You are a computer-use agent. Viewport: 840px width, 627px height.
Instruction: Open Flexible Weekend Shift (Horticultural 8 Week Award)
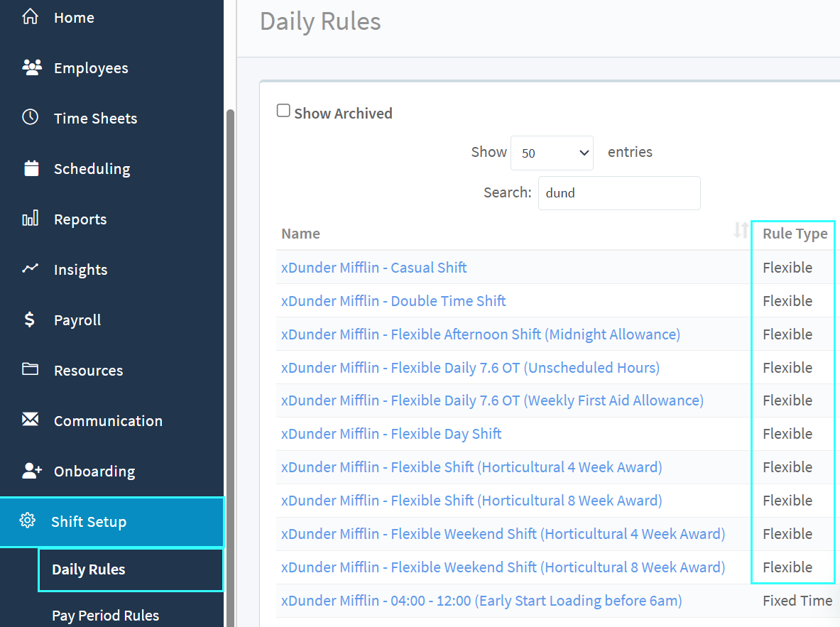(x=503, y=567)
